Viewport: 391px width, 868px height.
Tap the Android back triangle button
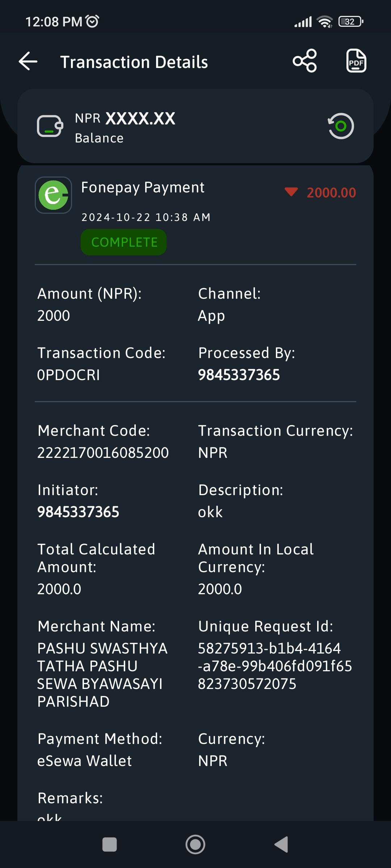pyautogui.click(x=281, y=845)
